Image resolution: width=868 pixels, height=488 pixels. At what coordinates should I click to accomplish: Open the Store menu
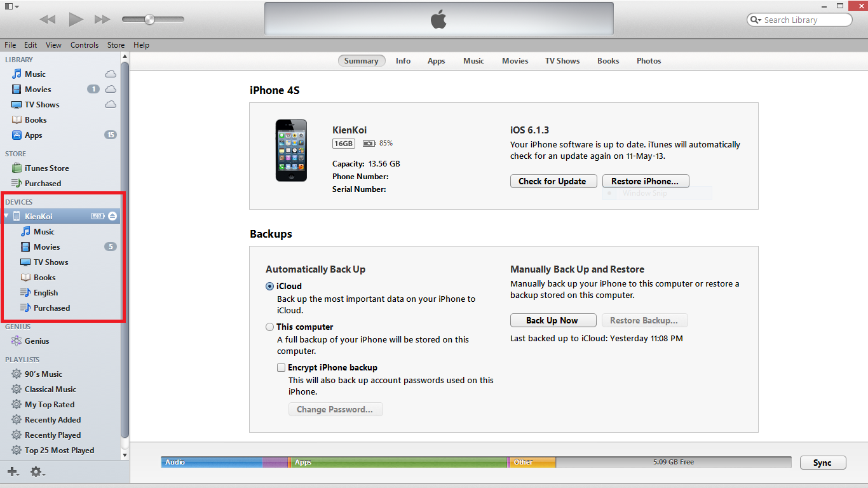click(x=116, y=45)
